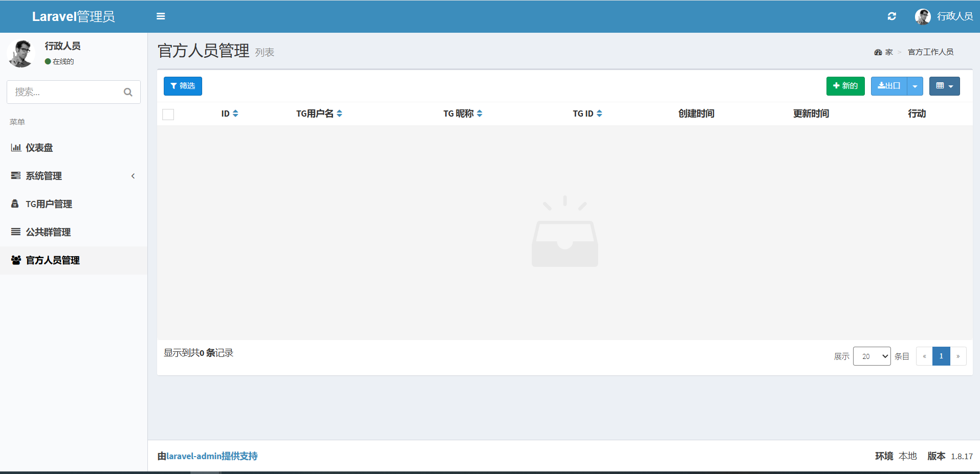
Task: Toggle the select-all checkbox in table header
Action: coord(168,115)
